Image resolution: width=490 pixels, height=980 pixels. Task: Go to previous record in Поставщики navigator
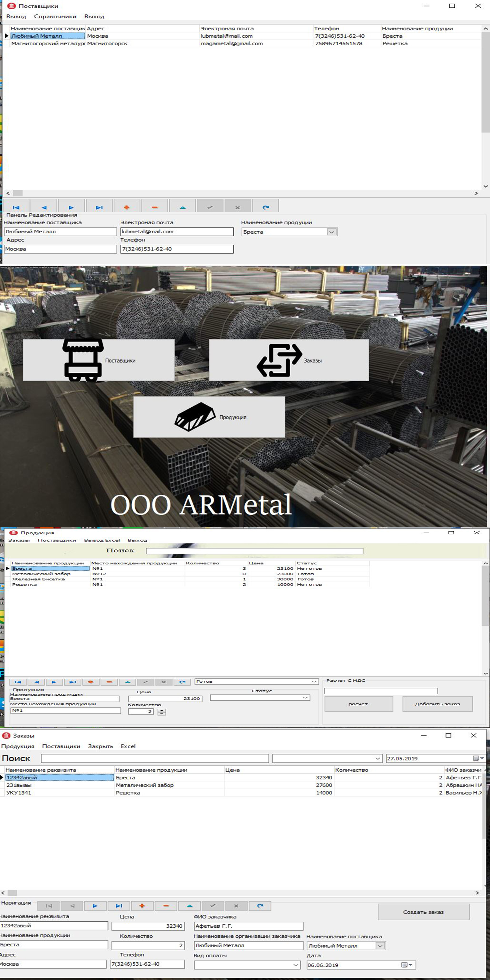pos(44,206)
